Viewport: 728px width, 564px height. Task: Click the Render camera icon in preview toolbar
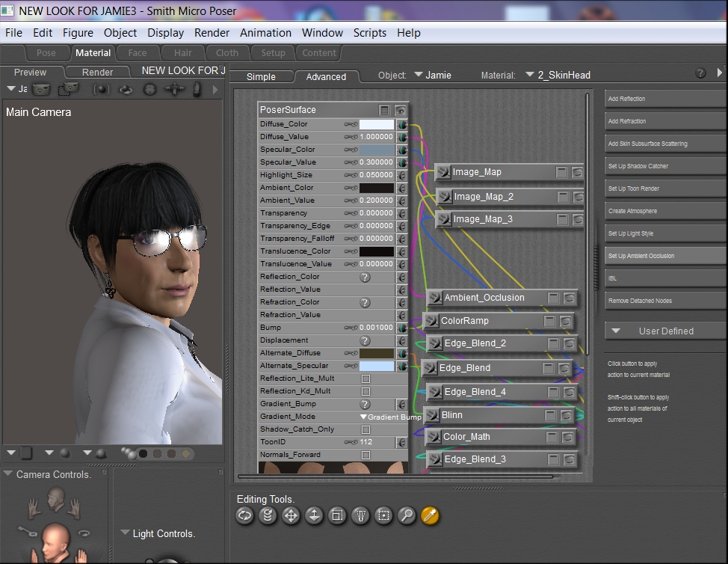pos(41,89)
